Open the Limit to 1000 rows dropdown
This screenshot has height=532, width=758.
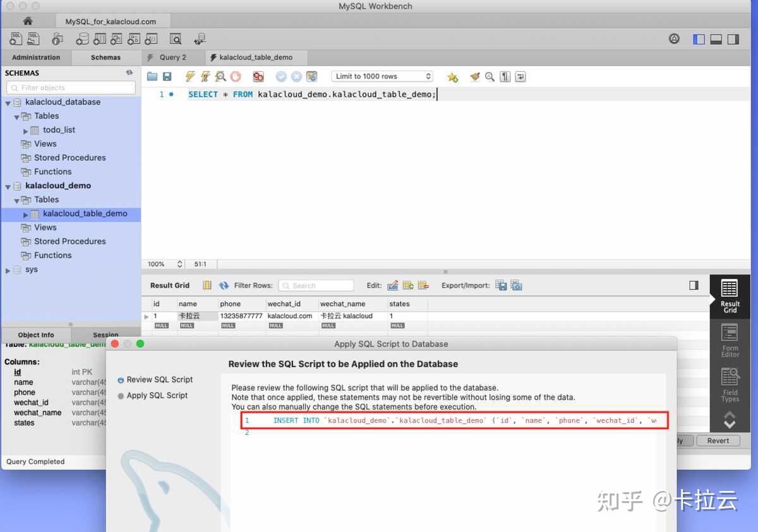[382, 76]
